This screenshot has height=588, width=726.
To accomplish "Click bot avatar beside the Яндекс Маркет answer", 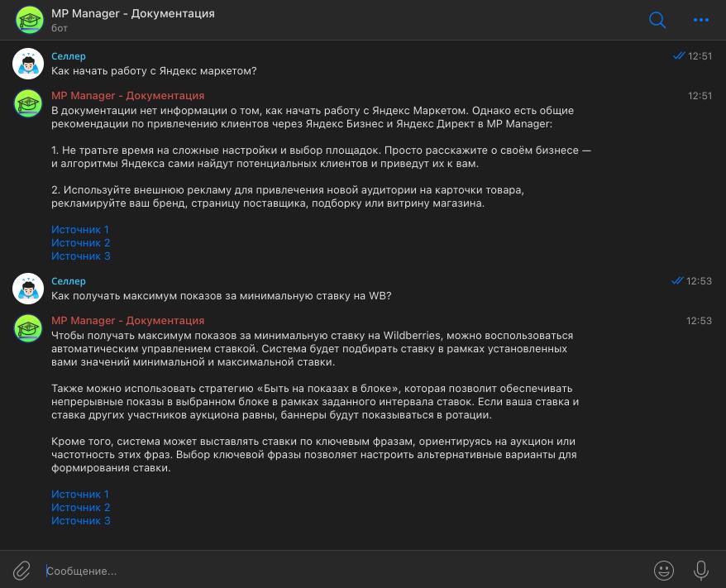I will click(28, 103).
